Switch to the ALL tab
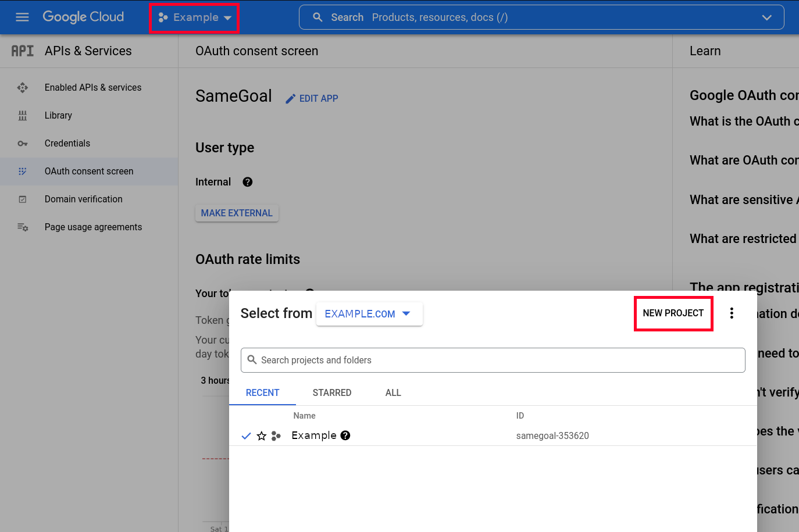799x532 pixels. (393, 392)
